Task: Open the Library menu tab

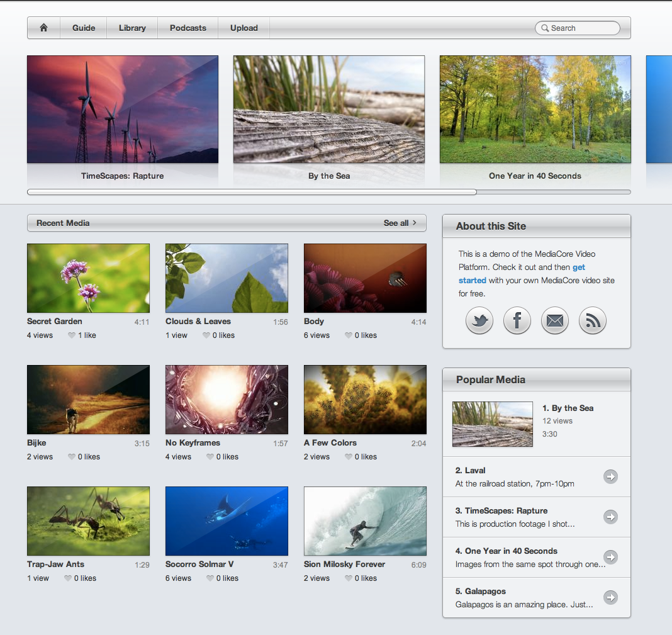Action: (x=132, y=28)
